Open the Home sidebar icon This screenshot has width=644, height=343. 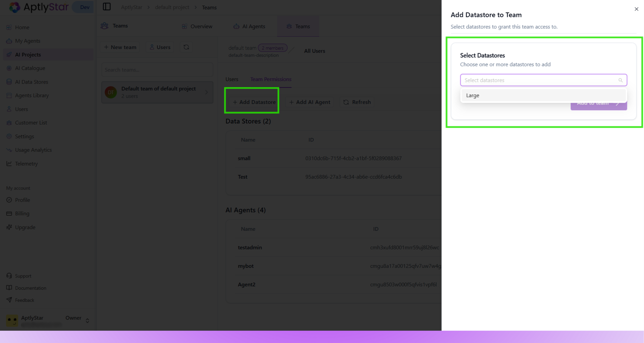click(22, 27)
